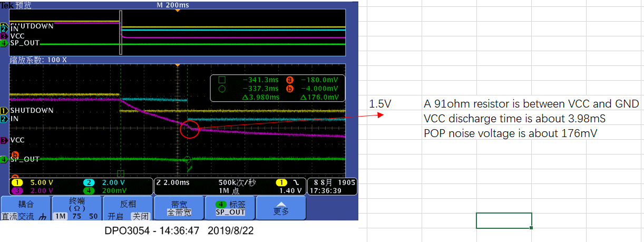644x242 pixels.
Task: Choose 50 ohm termination option
Action: tap(93, 216)
